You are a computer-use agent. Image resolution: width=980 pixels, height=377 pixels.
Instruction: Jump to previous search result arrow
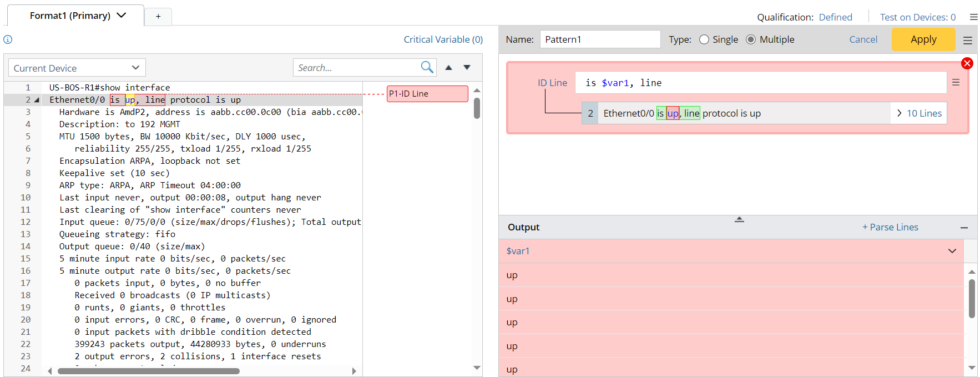(x=448, y=68)
